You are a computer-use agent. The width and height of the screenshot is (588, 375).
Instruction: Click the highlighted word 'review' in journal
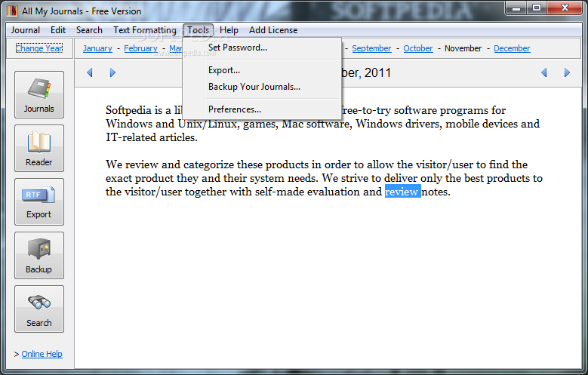click(x=402, y=192)
